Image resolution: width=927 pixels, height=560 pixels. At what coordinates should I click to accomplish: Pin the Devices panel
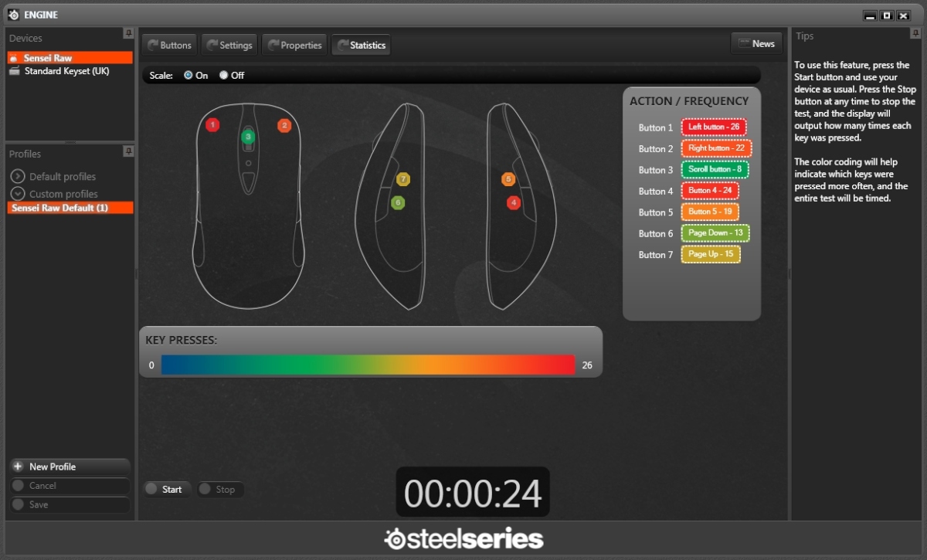click(128, 34)
